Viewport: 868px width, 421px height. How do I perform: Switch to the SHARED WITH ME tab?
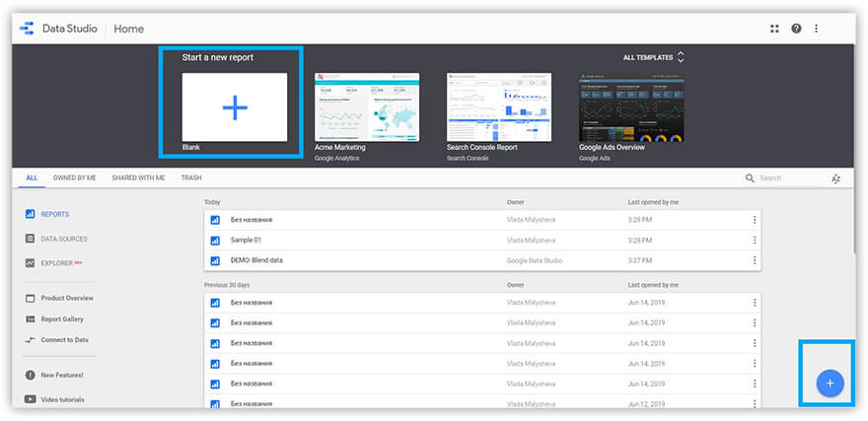tap(138, 177)
